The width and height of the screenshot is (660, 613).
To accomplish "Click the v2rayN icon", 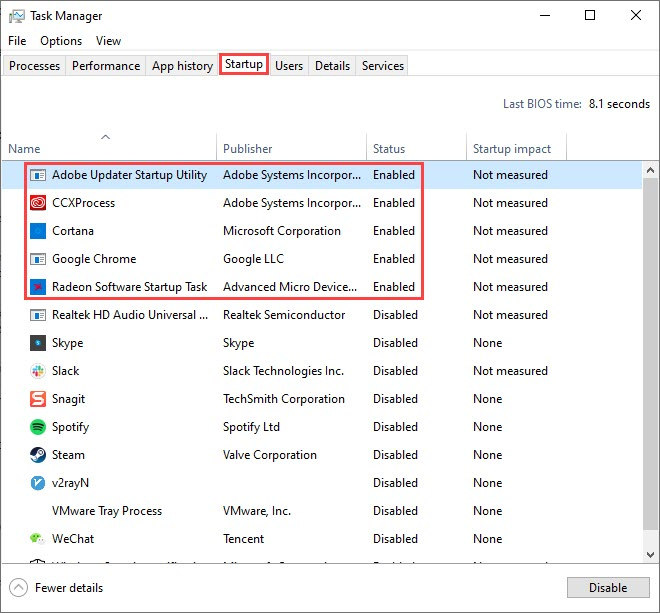I will 38,483.
